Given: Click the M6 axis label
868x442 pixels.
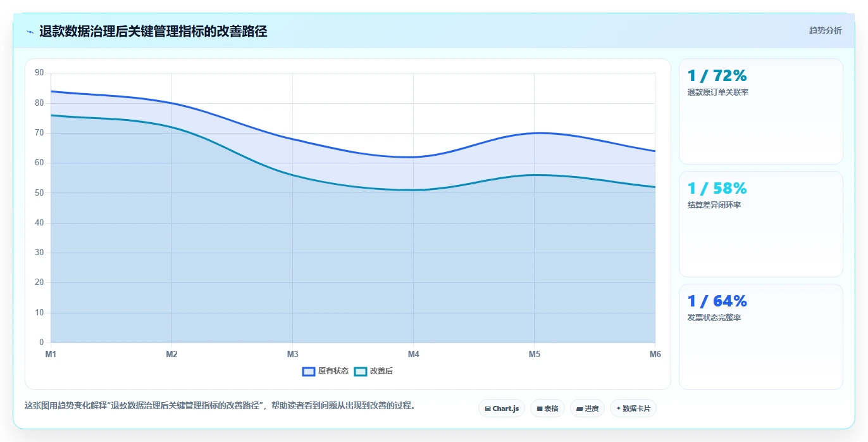Looking at the screenshot, I should pos(655,354).
